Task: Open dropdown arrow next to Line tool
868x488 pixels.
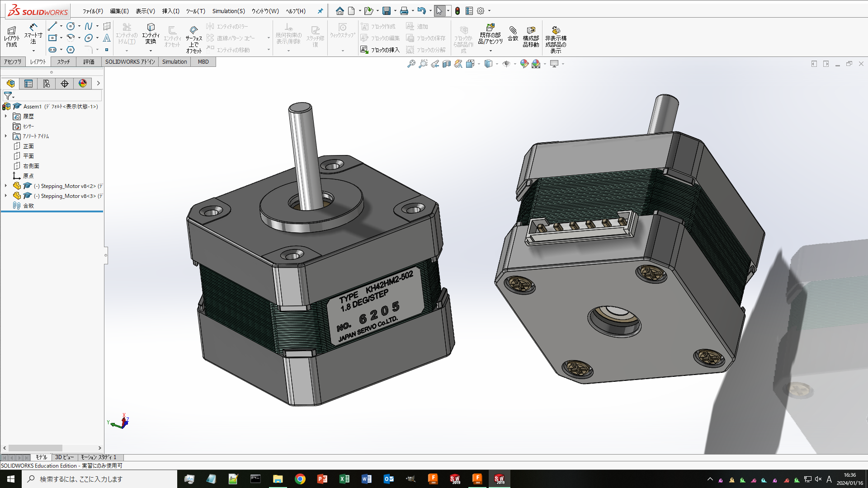Action: [61, 26]
